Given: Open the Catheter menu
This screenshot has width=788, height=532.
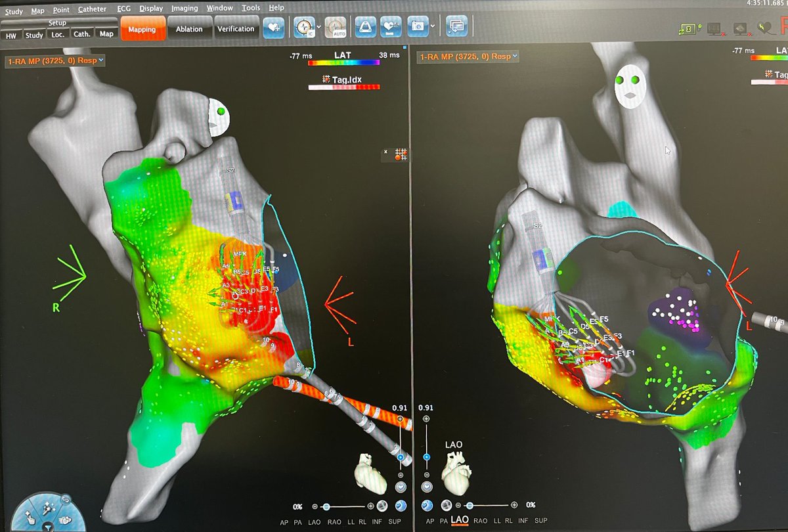Looking at the screenshot, I should click(92, 9).
